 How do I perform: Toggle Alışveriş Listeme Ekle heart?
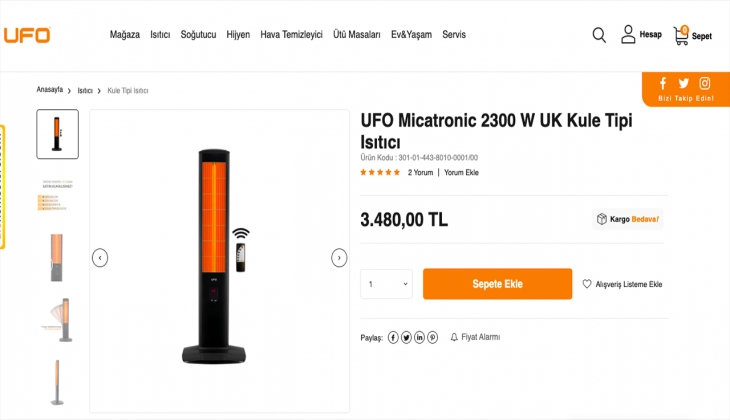(588, 284)
